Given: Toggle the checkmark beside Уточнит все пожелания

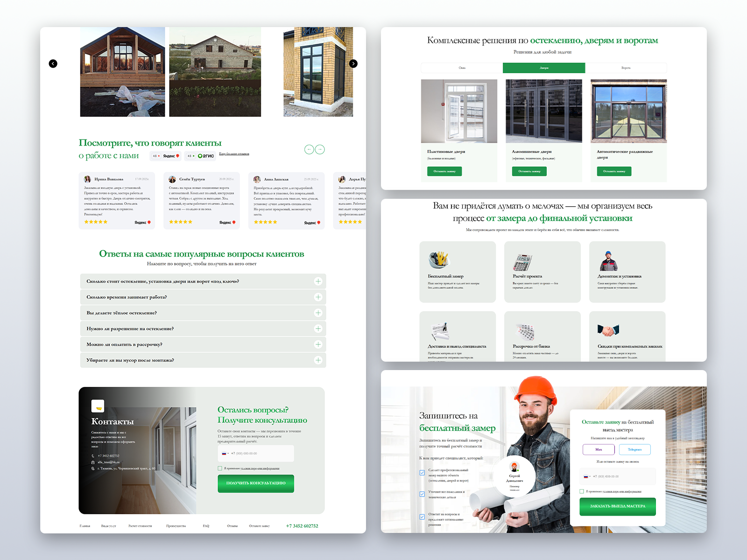Looking at the screenshot, I should coord(422,494).
